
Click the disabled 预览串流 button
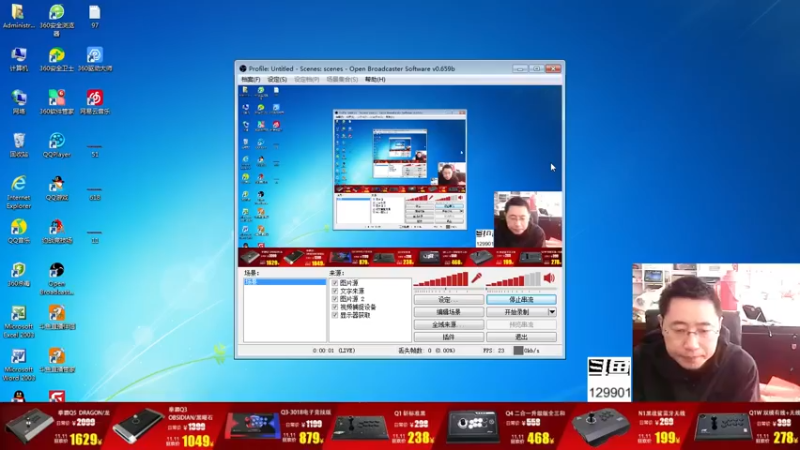[521, 324]
